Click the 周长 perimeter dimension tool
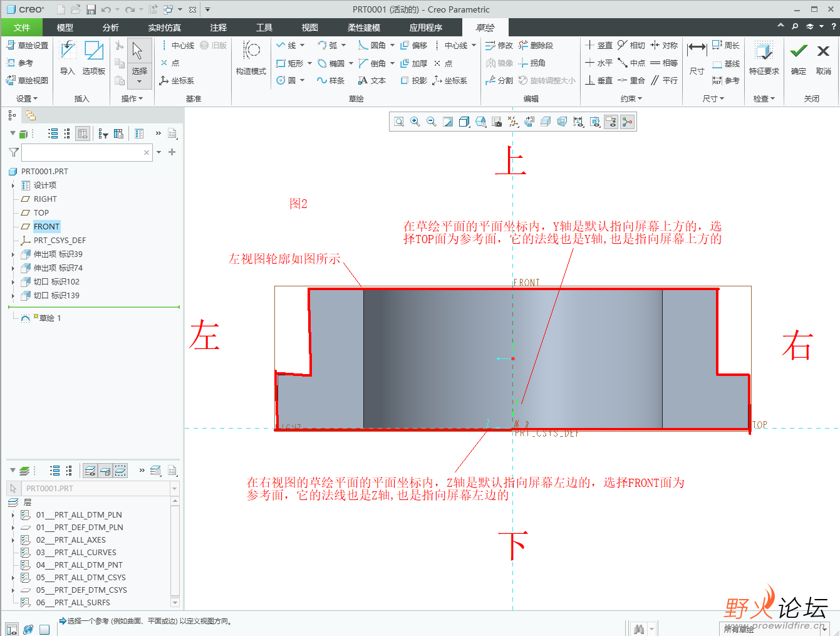 pyautogui.click(x=726, y=45)
